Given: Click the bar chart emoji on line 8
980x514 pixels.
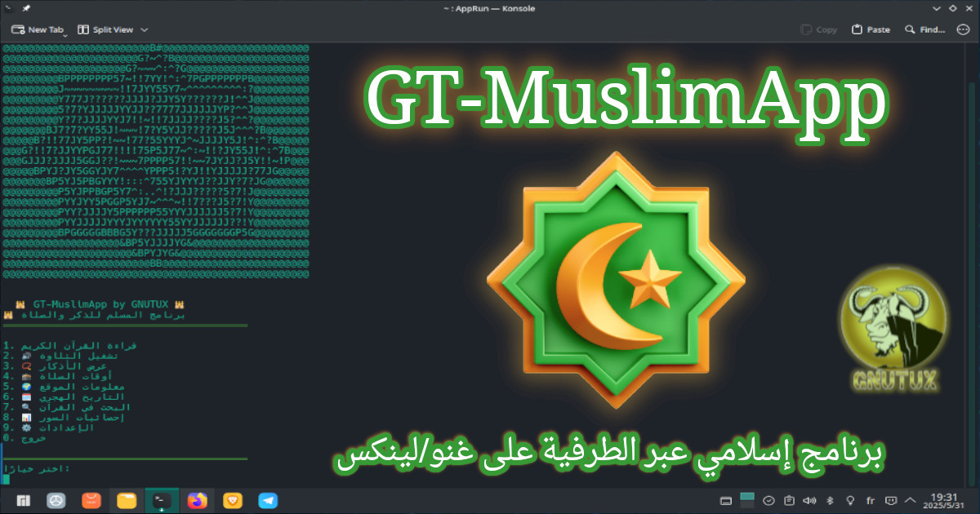Looking at the screenshot, I should click(x=26, y=418).
